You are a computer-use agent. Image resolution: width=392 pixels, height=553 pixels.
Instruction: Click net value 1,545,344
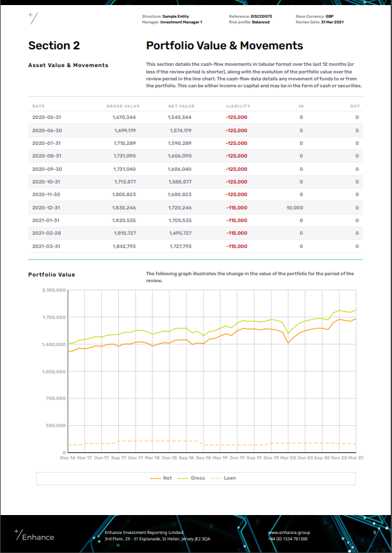[x=180, y=118]
